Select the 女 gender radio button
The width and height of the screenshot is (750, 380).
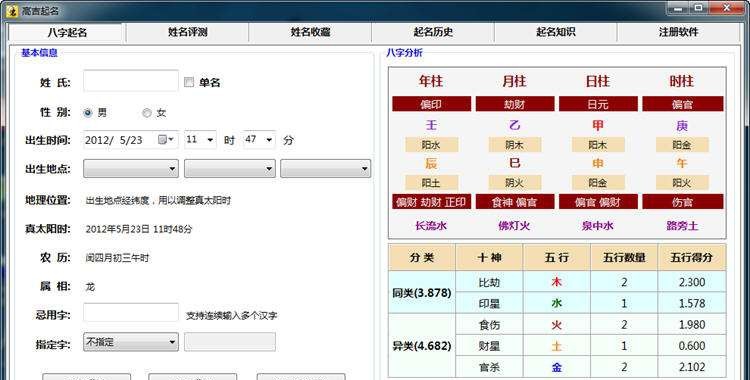click(147, 113)
